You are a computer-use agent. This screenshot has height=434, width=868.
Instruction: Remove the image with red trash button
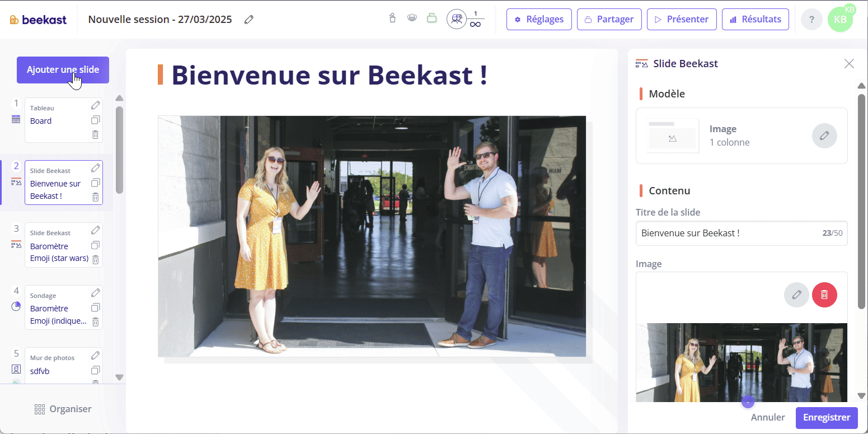click(x=824, y=295)
